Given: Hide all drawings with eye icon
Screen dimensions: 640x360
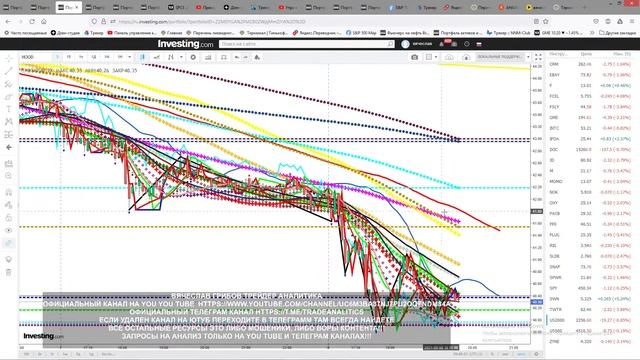Looking at the screenshot, I should tap(9, 230).
